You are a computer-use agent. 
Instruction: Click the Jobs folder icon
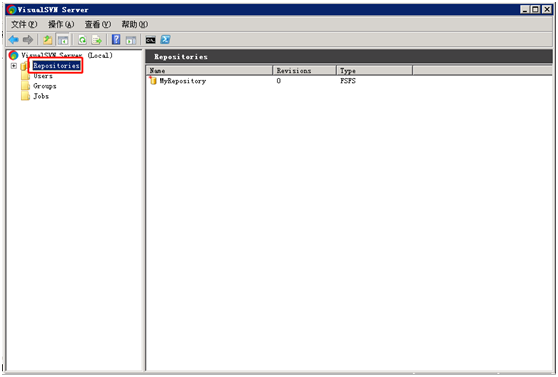tap(25, 96)
